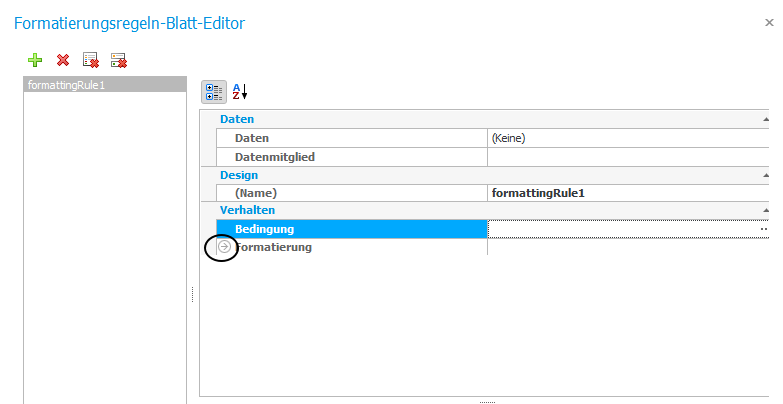This screenshot has height=404, width=783.
Task: Select formattingRule1 in the rules list
Action: point(105,85)
